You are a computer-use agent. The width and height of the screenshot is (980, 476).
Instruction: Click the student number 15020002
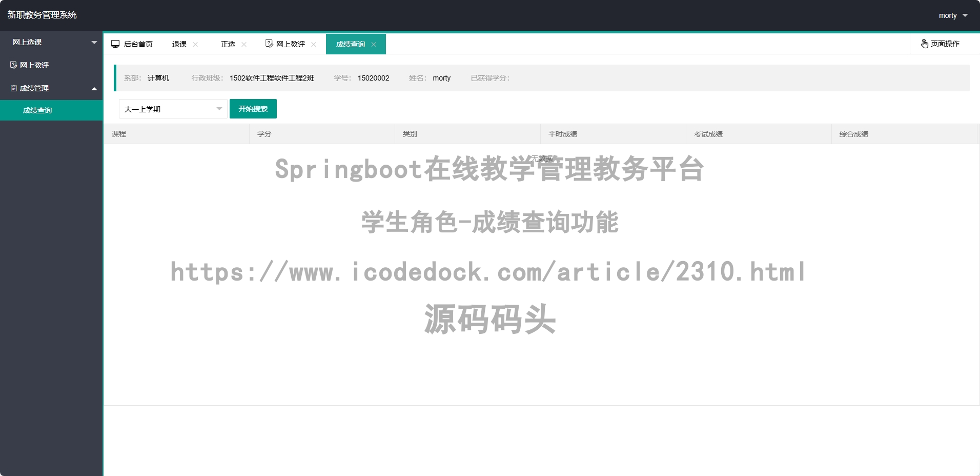(x=374, y=78)
